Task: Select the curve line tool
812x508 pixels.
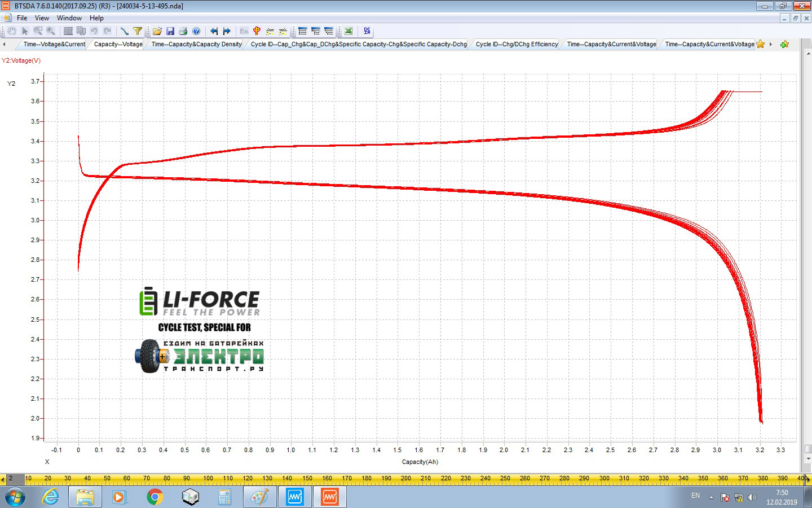Action: [x=125, y=31]
